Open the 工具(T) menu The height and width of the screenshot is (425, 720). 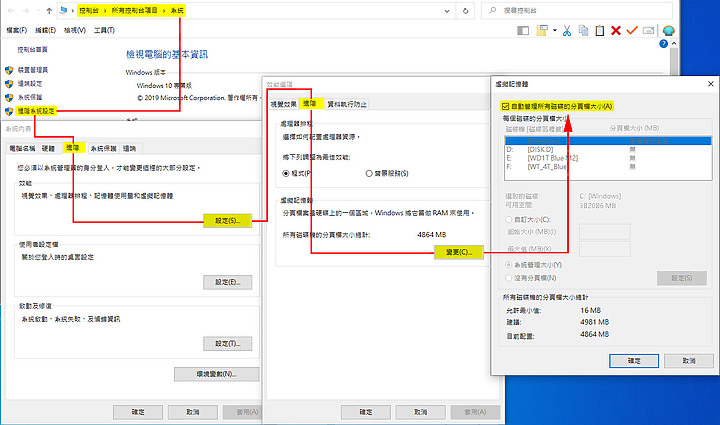coord(104,30)
